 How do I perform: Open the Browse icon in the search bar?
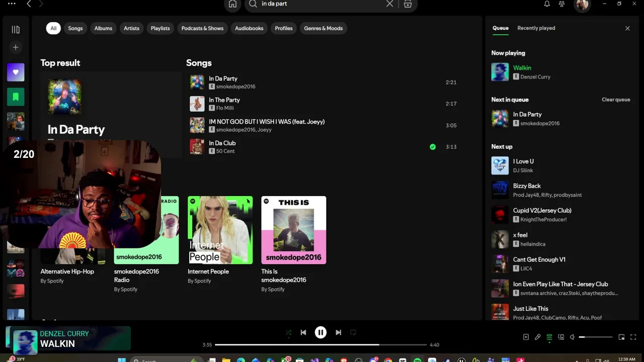[x=408, y=4]
